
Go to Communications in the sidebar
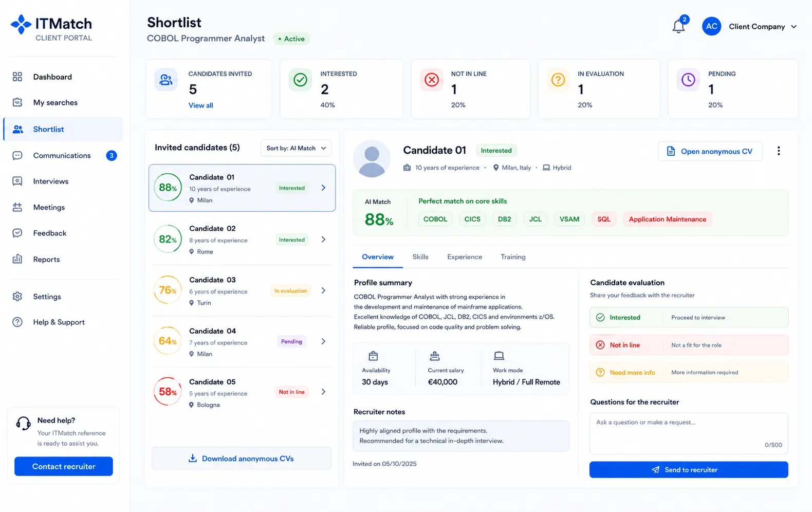click(63, 156)
